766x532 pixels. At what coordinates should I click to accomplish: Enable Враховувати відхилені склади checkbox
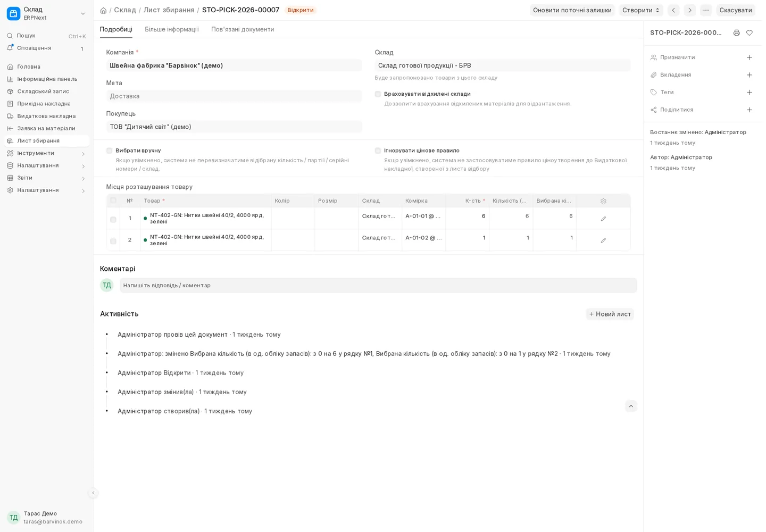[378, 94]
